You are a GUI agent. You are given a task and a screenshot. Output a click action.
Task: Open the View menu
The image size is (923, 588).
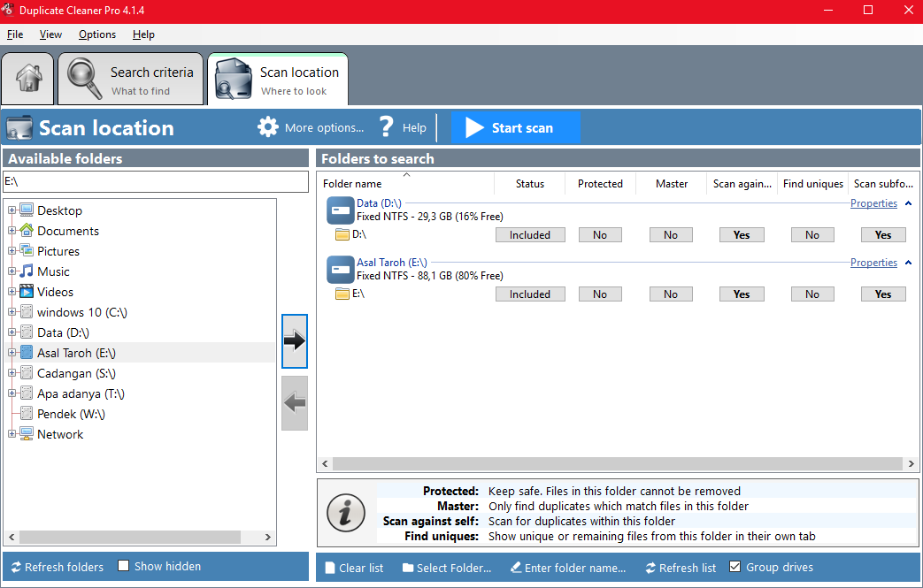pyautogui.click(x=50, y=34)
